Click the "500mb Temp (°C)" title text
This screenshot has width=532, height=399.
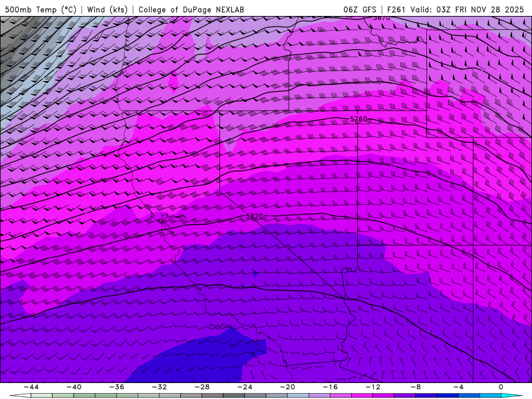[x=41, y=9]
